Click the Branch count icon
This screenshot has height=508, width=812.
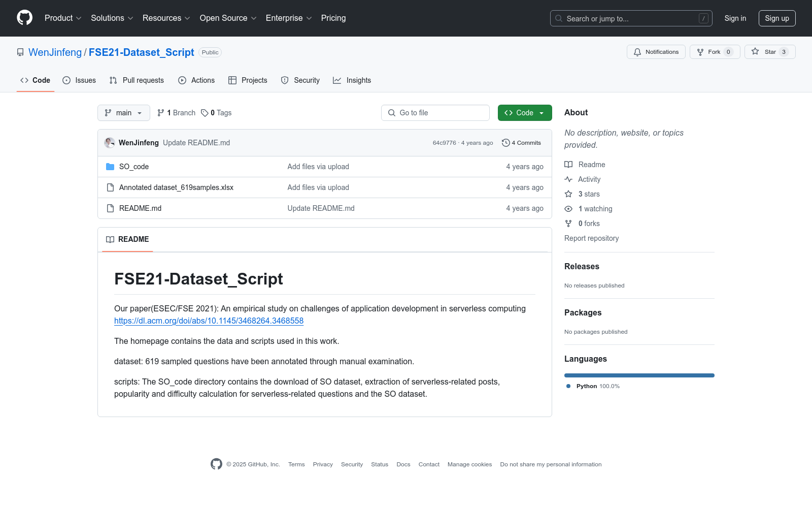click(x=161, y=113)
